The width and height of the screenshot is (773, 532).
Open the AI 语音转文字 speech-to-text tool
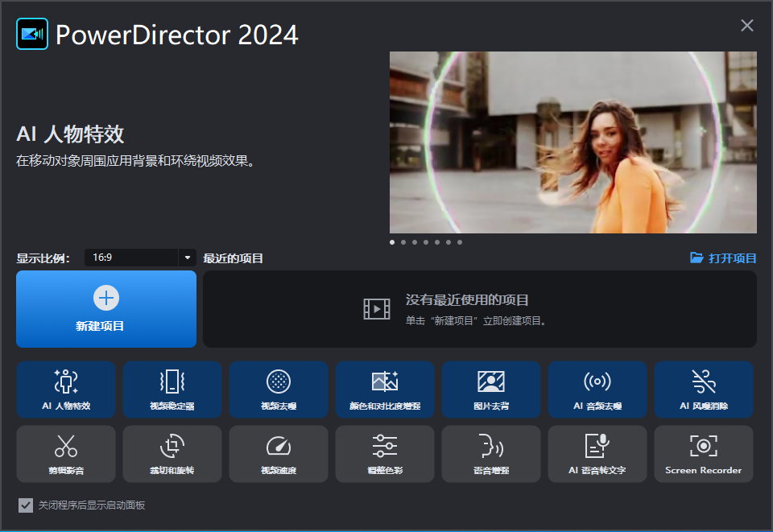597,454
